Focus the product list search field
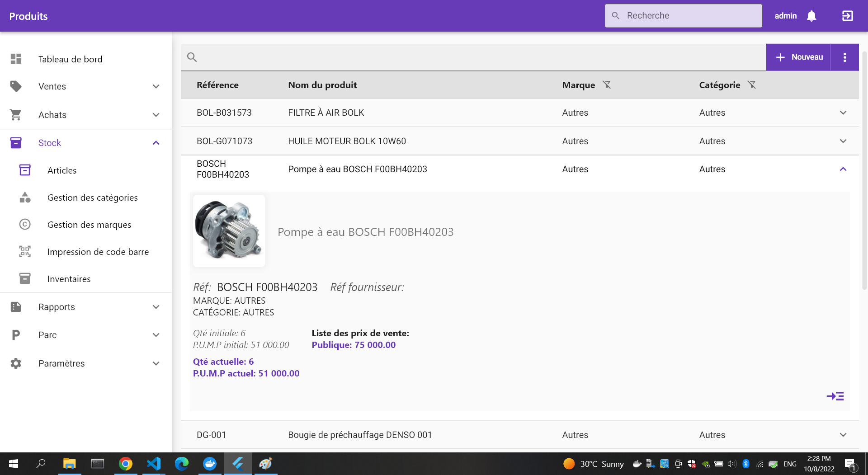The image size is (868, 475). point(473,57)
